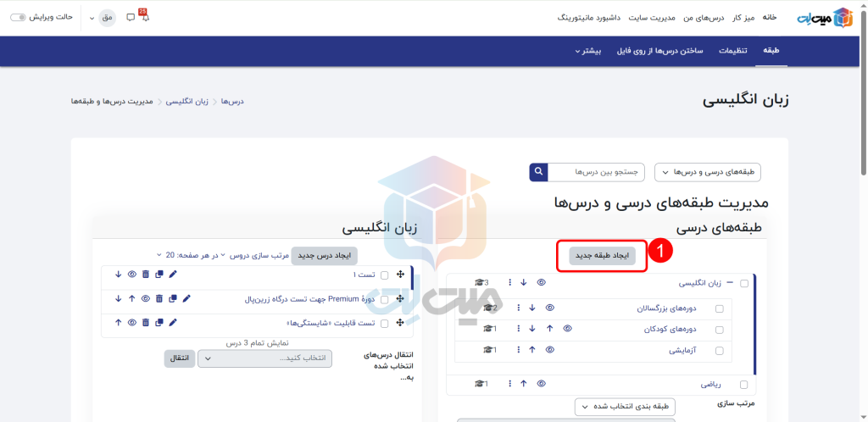Hide the 'تست 1' course via eye icon
Image resolution: width=868 pixels, height=422 pixels.
coord(131,275)
